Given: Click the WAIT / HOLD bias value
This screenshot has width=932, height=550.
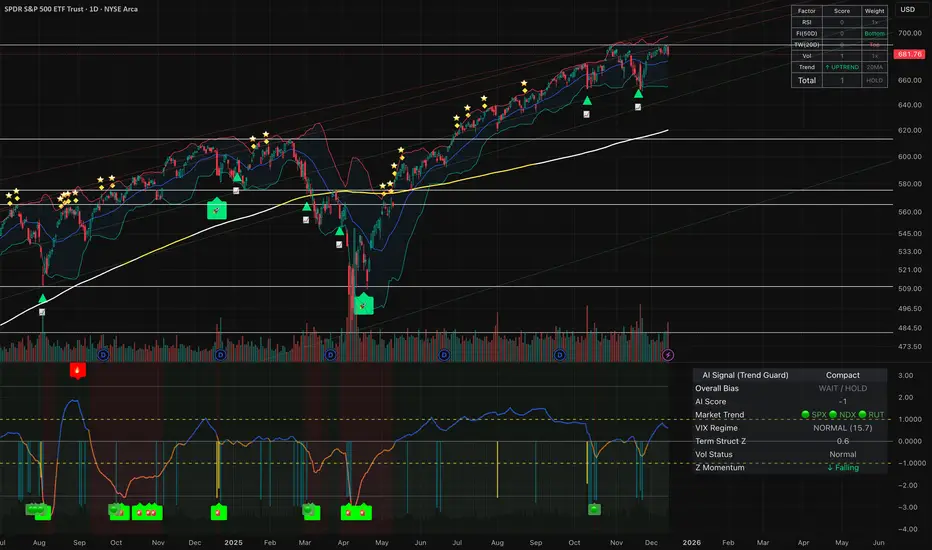Looking at the screenshot, I should 843,388.
